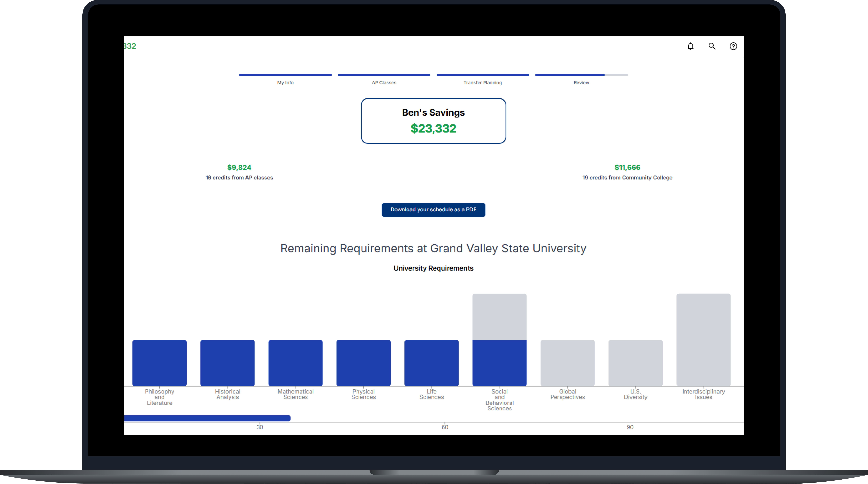The height and width of the screenshot is (484, 868).
Task: Click the University Requirements subtitle
Action: pyautogui.click(x=433, y=268)
